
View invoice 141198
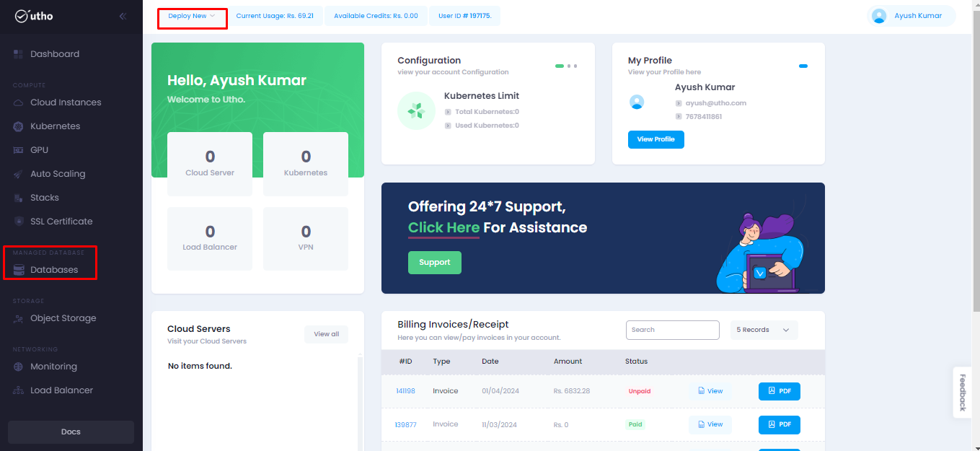(x=710, y=391)
